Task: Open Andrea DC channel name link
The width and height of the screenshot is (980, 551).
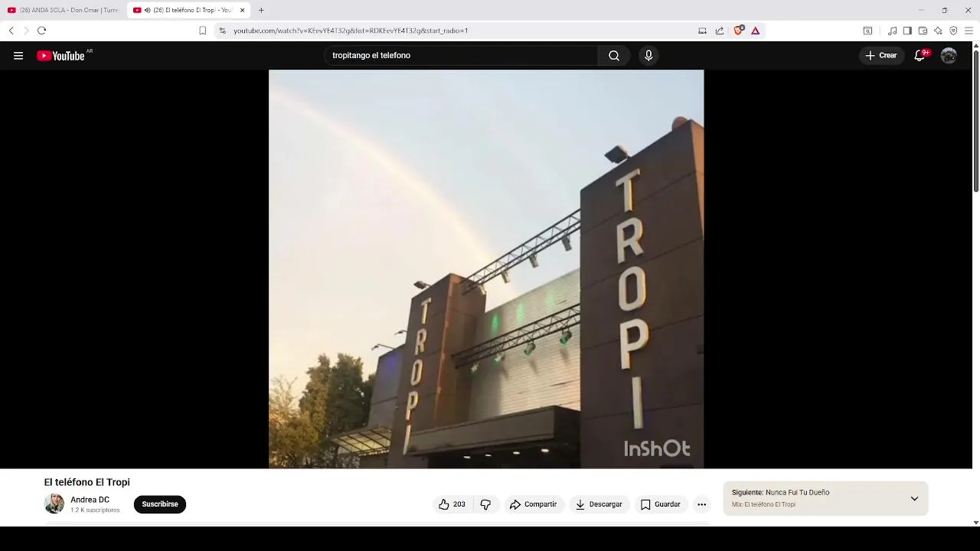Action: [x=90, y=500]
